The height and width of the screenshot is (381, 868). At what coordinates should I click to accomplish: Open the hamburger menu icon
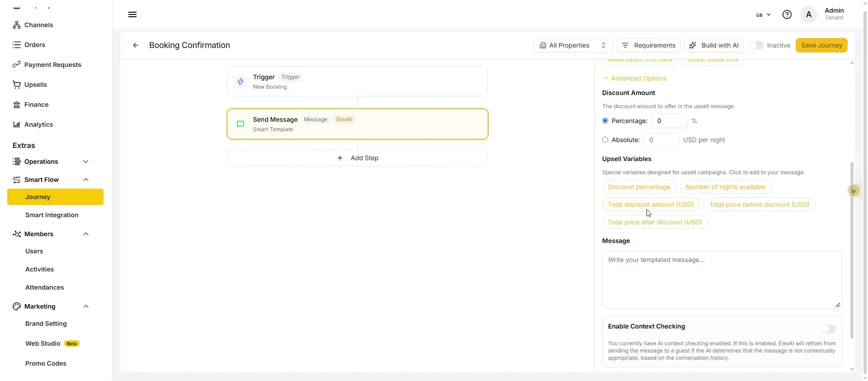pos(132,14)
